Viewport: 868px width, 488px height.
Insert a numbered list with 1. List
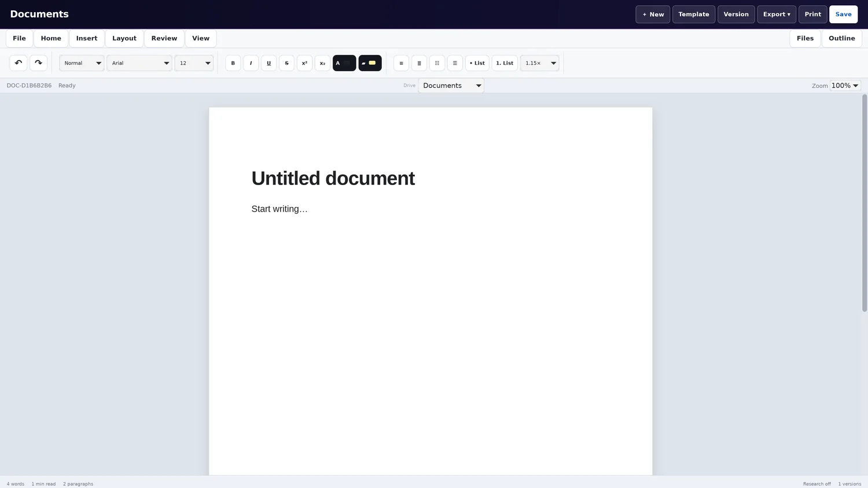pos(505,63)
